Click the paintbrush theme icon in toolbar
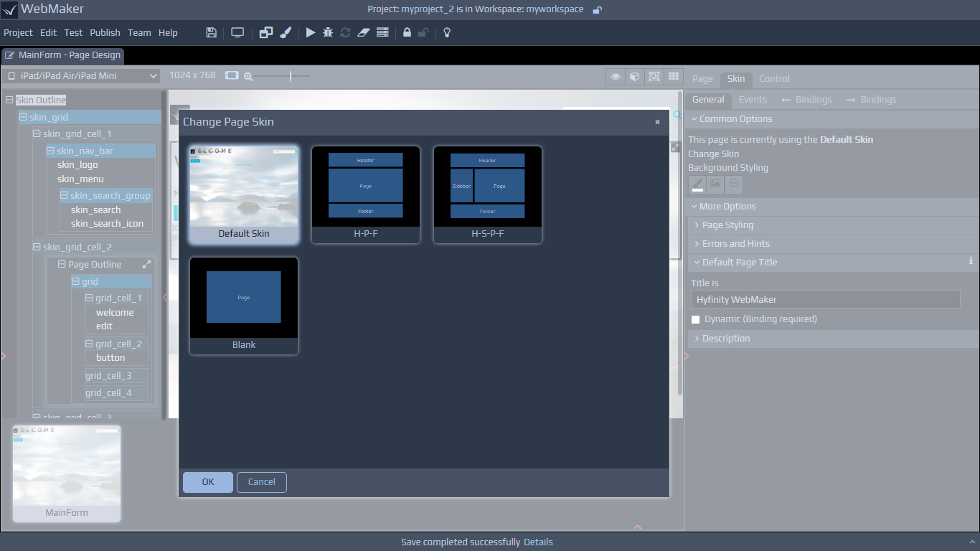The image size is (980, 551). (x=286, y=32)
